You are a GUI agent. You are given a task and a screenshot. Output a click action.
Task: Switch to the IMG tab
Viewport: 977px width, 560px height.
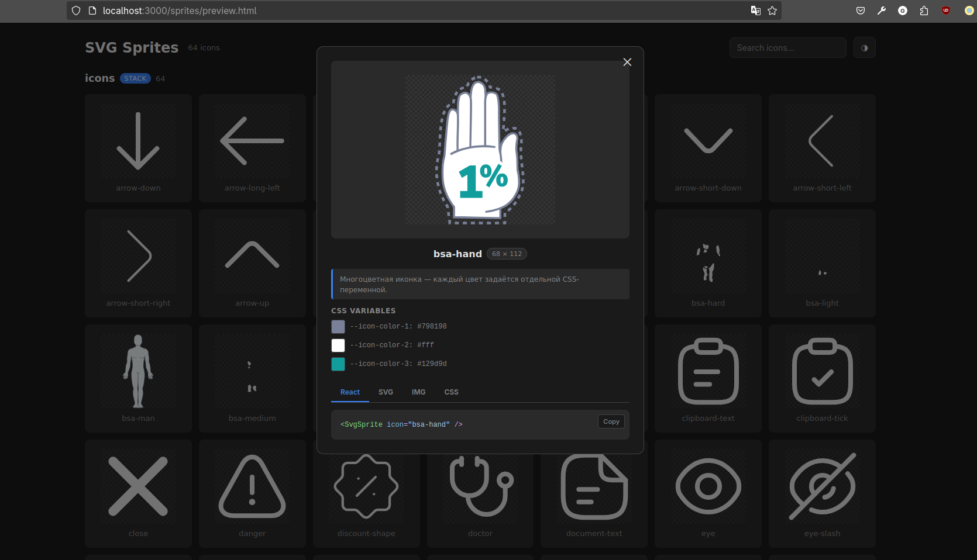click(418, 392)
